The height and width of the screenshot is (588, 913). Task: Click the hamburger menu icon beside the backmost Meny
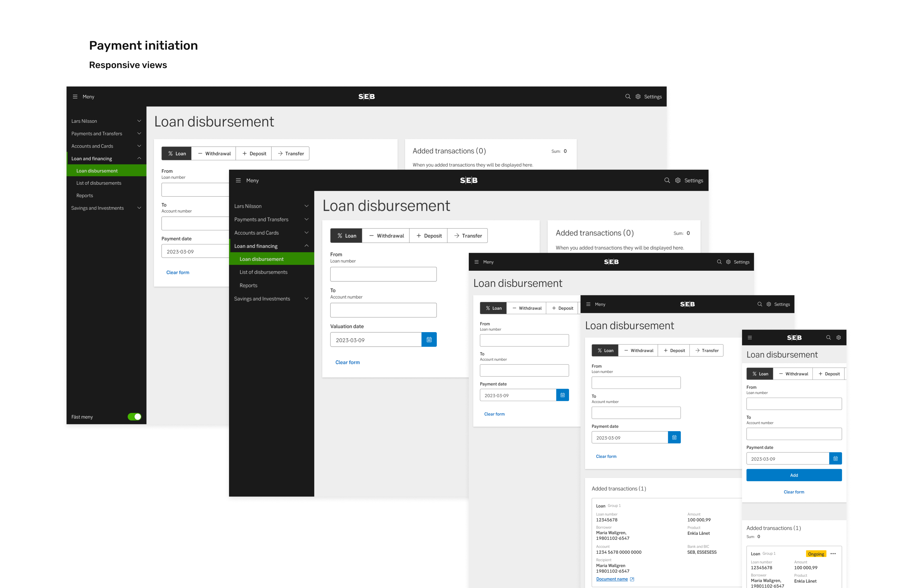tap(75, 97)
